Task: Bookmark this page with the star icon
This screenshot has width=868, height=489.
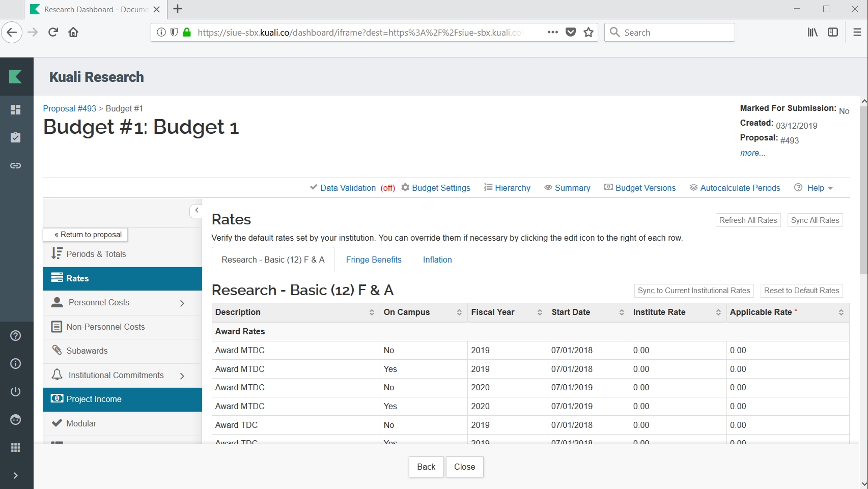Action: click(x=589, y=33)
